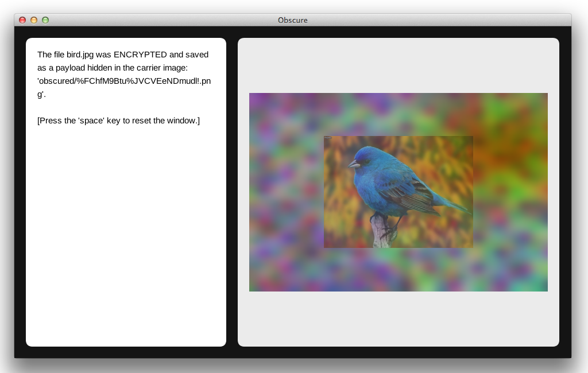Click the line 'as a payload hidden in the carrier image:'

click(113, 68)
